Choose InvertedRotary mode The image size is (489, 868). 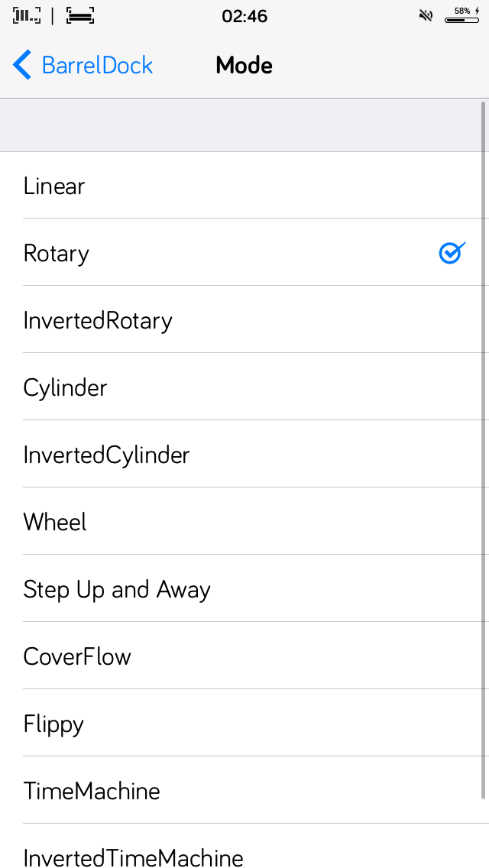pos(244,320)
